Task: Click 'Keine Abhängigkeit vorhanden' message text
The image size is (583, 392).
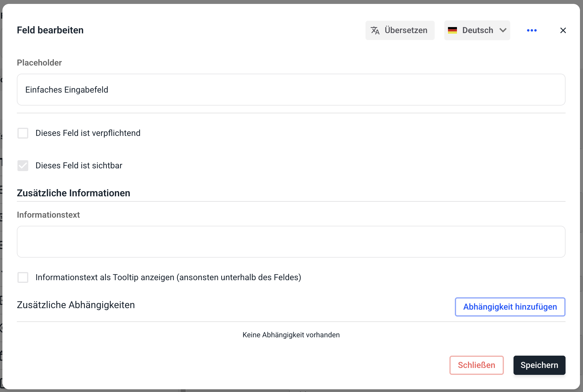Action: click(291, 335)
